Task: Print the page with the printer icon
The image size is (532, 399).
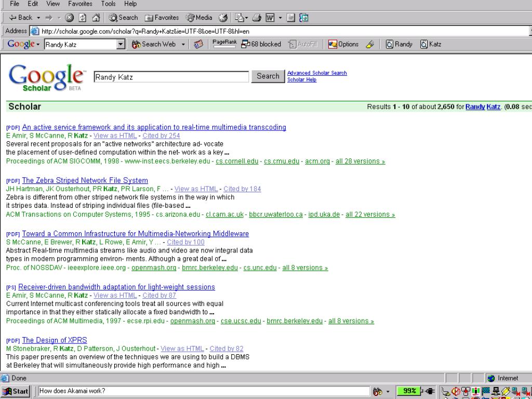Action: 257,18
